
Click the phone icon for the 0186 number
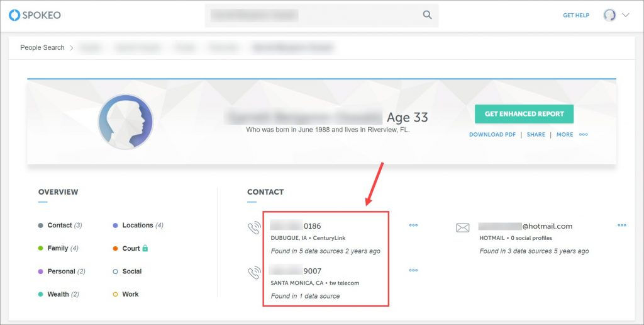point(254,227)
